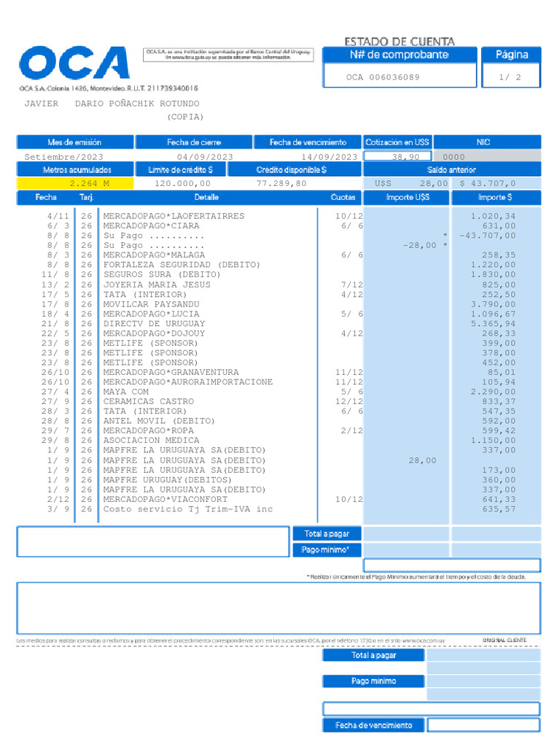Select the MERCADOPAGO*VIACONFORT entry
This screenshot has height=747, width=560.
[x=166, y=499]
